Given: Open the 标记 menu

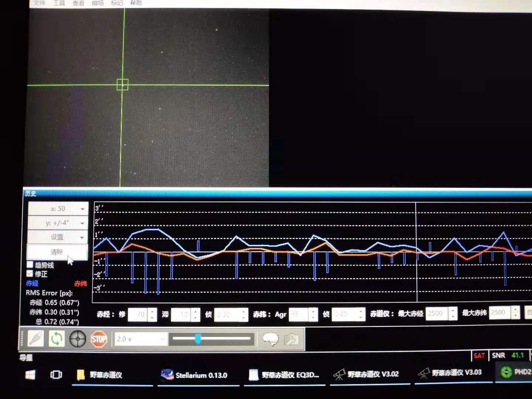Looking at the screenshot, I should click(117, 3).
